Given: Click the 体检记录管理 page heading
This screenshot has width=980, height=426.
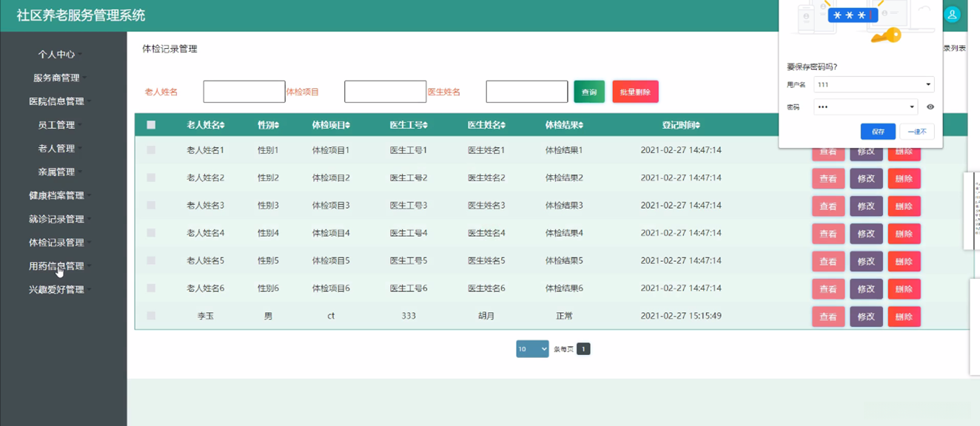Looking at the screenshot, I should pos(170,49).
